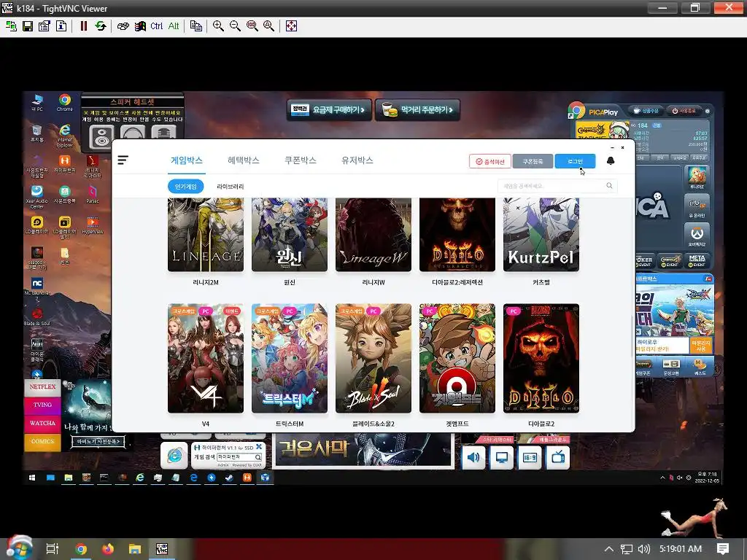The height and width of the screenshot is (560, 747).
Task: Click the remote Windows Start button
Action: click(32, 477)
